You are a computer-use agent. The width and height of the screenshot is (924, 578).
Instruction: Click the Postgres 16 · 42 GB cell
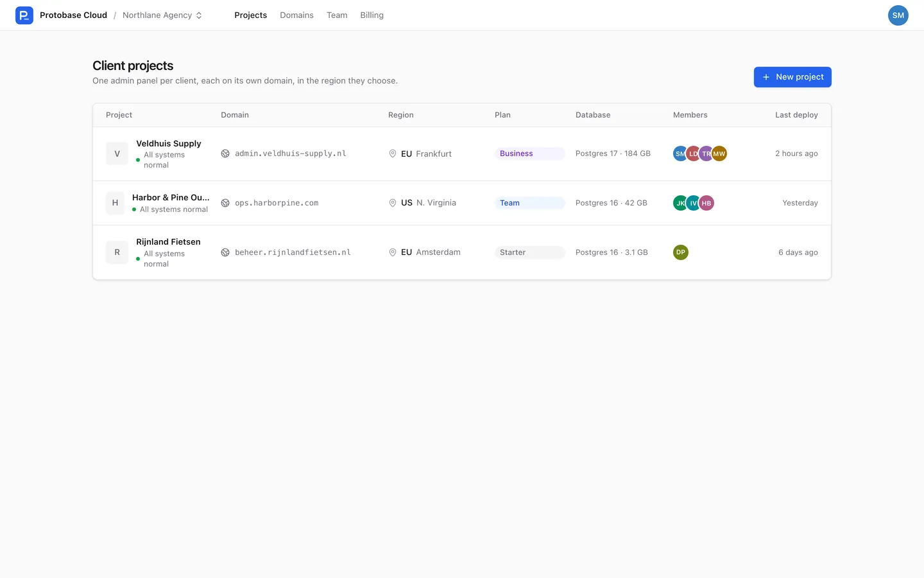pyautogui.click(x=612, y=203)
